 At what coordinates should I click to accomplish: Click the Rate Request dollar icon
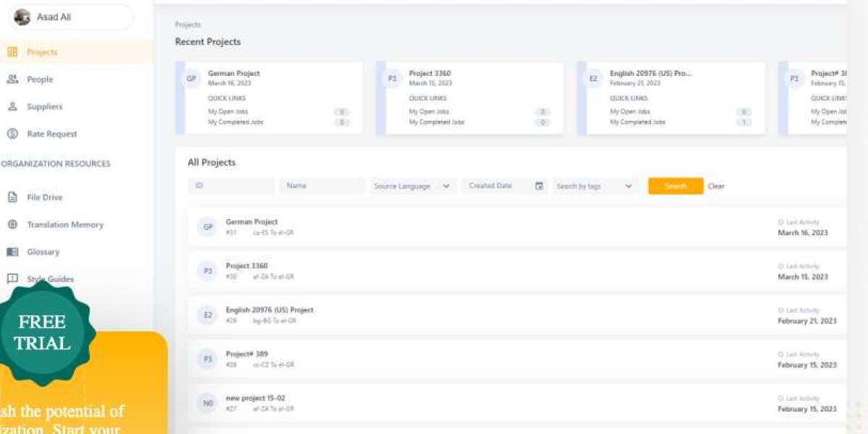(12, 134)
